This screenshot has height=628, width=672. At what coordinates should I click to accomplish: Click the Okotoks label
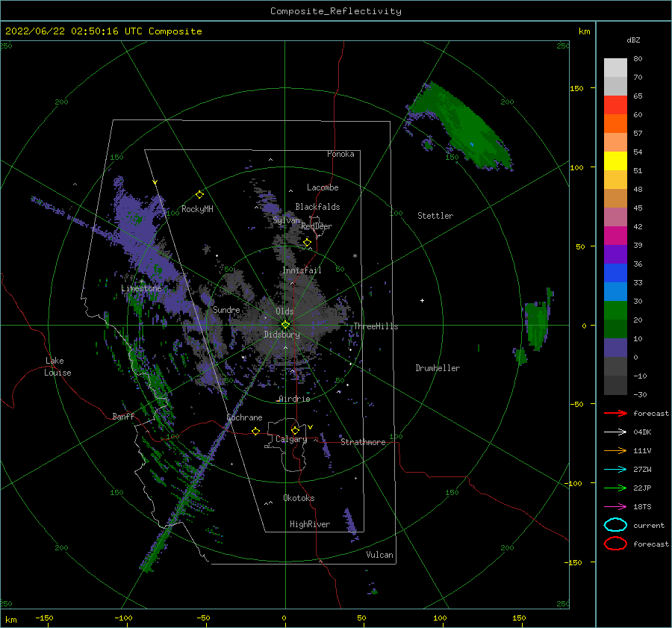[299, 498]
